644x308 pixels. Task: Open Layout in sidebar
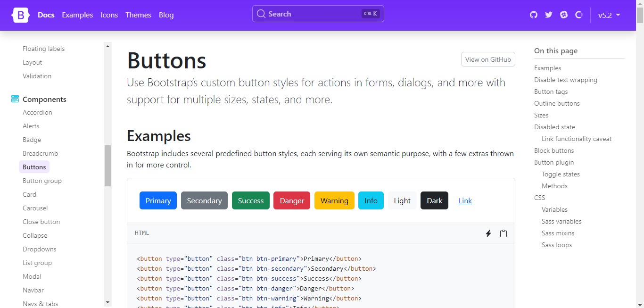(x=33, y=62)
